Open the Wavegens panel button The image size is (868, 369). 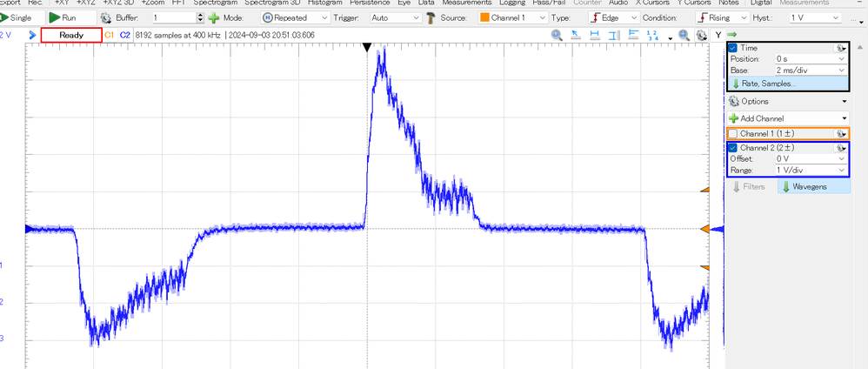tap(814, 187)
